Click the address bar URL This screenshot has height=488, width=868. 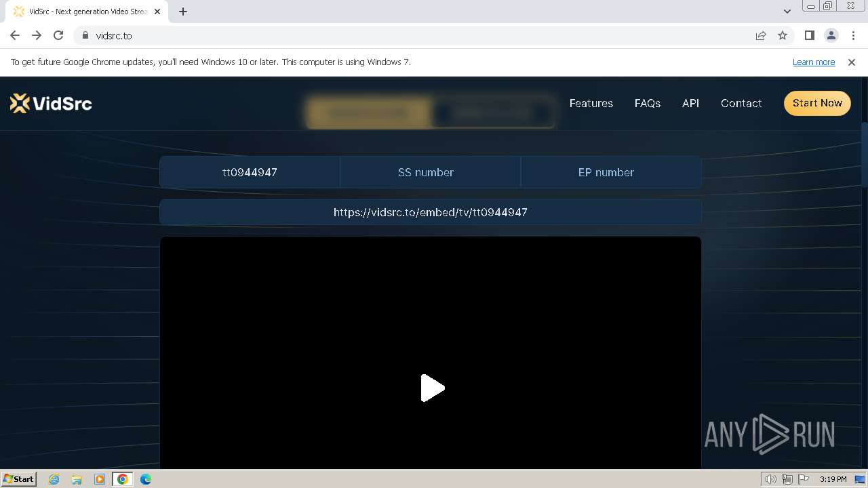pyautogui.click(x=114, y=35)
